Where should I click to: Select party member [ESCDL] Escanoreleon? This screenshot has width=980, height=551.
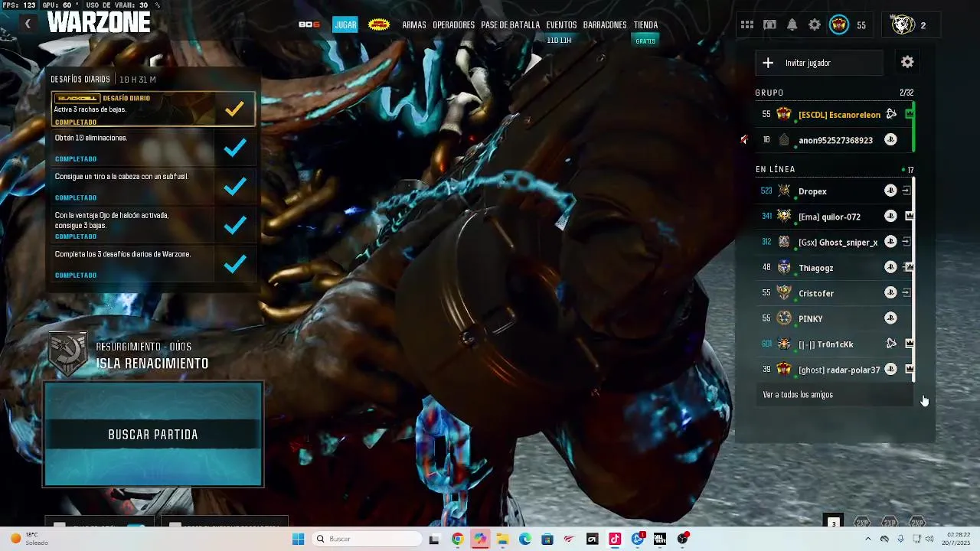pyautogui.click(x=834, y=114)
